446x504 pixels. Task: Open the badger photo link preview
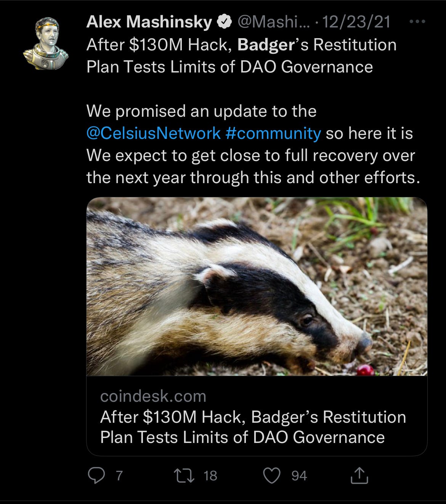(257, 287)
